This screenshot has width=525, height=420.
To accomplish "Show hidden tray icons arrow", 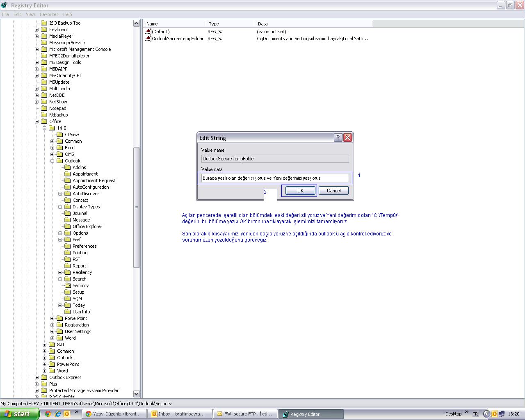I will click(486, 414).
